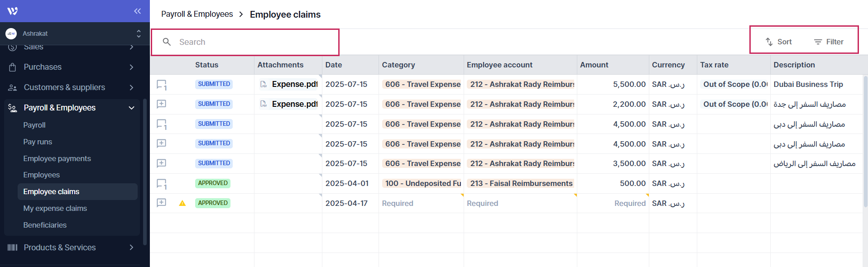Go to Pay runs page
This screenshot has width=868, height=267.
tap(38, 142)
